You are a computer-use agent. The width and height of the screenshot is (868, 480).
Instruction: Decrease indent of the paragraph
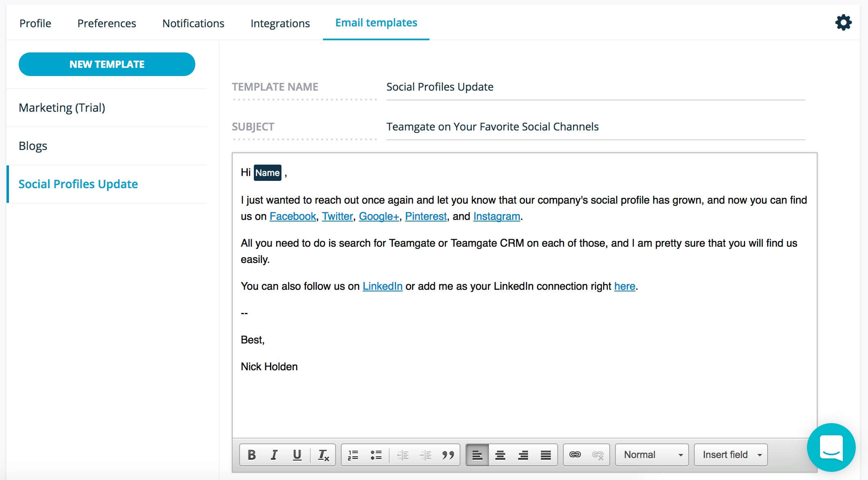[403, 455]
